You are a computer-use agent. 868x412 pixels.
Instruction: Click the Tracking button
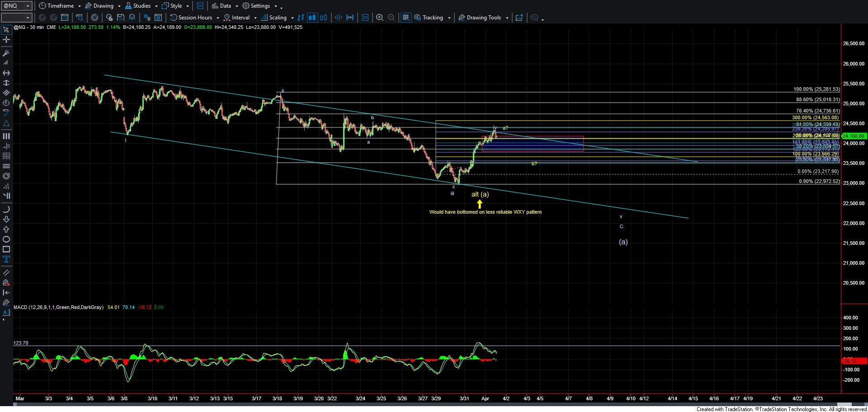(432, 18)
